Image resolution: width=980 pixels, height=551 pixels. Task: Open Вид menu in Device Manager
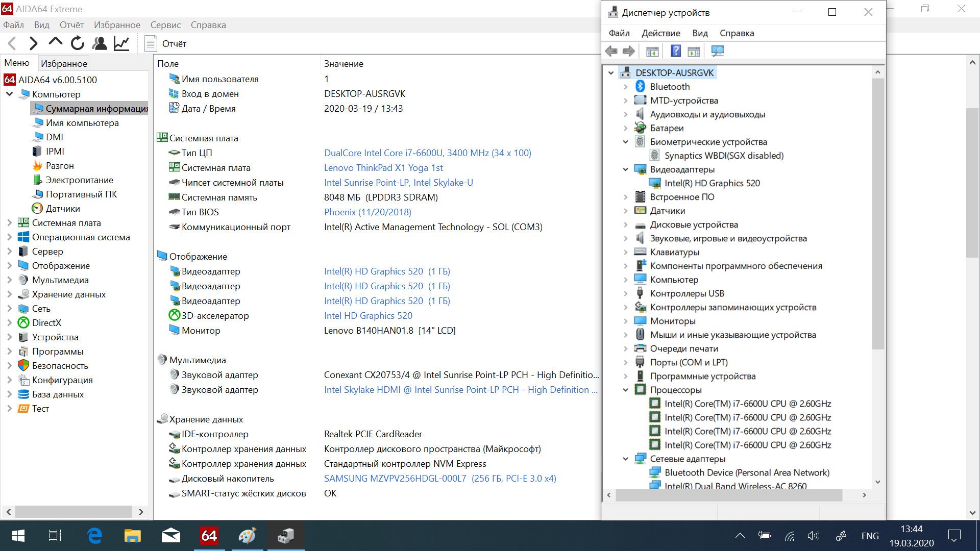(x=700, y=33)
